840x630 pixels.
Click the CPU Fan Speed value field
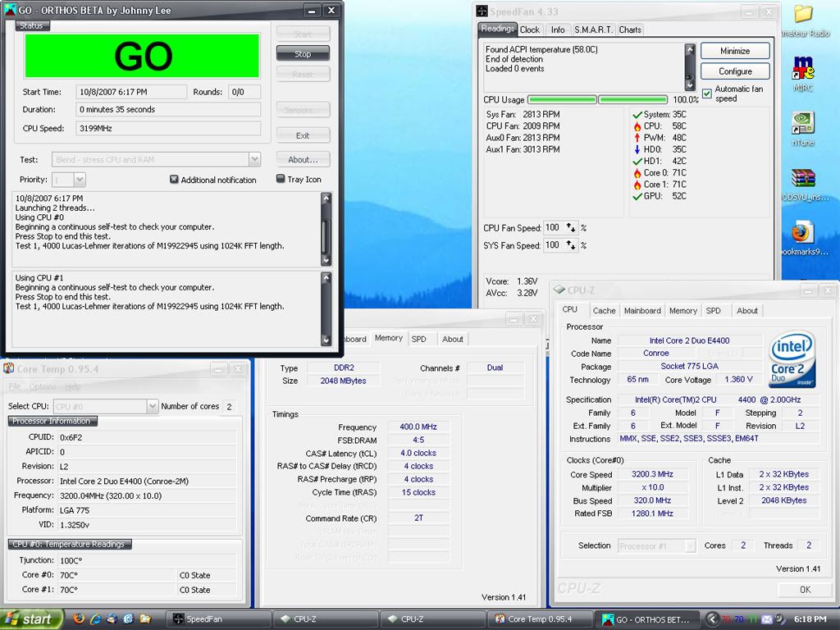pos(553,228)
